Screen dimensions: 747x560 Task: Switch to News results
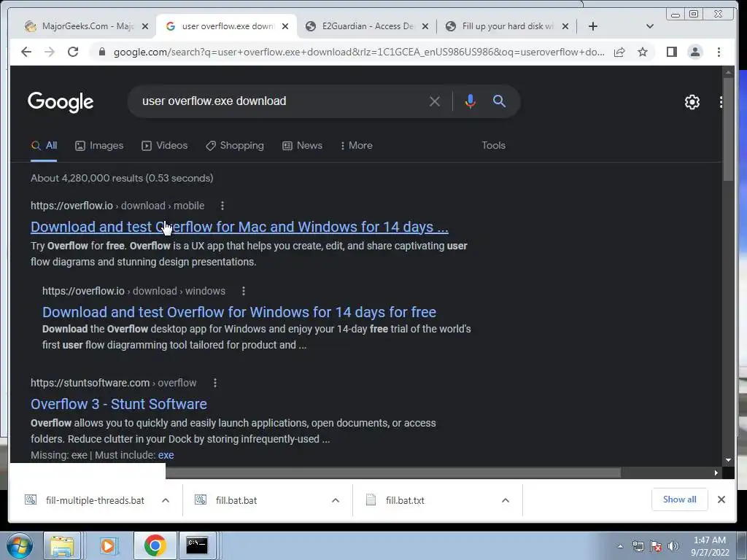point(302,146)
